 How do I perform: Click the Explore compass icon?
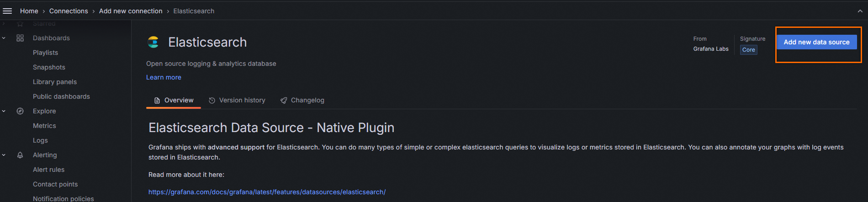[x=20, y=111]
